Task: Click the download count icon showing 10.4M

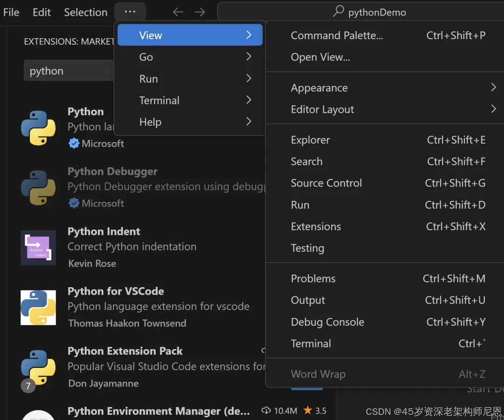Action: [266, 410]
